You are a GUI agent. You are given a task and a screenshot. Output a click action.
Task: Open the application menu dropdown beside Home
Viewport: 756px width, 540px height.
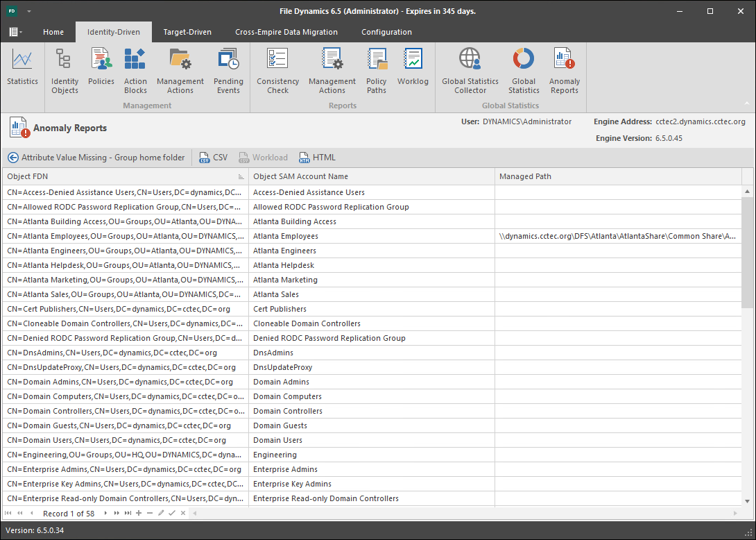pos(16,32)
